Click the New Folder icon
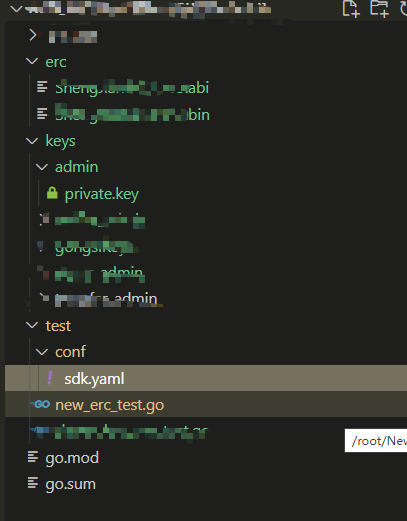The height and width of the screenshot is (521, 407). click(x=379, y=9)
